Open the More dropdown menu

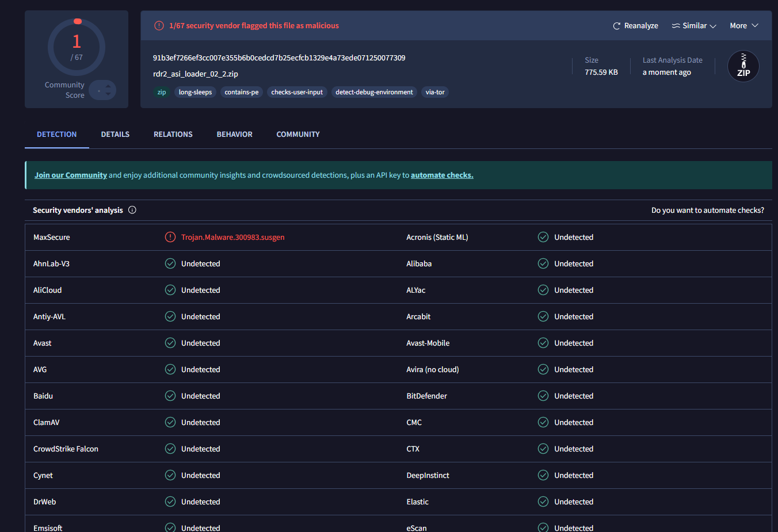743,26
